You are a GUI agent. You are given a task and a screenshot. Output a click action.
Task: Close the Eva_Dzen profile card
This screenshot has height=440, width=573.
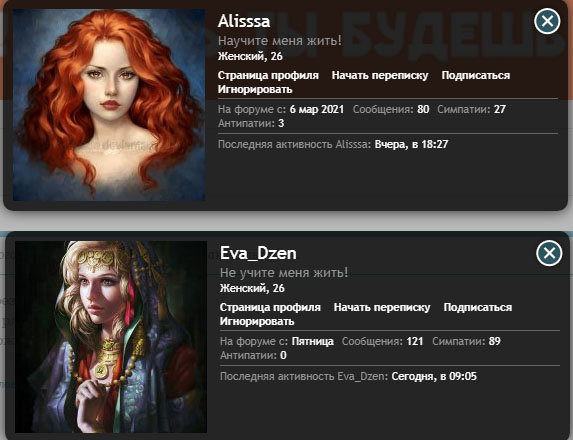pyautogui.click(x=549, y=253)
